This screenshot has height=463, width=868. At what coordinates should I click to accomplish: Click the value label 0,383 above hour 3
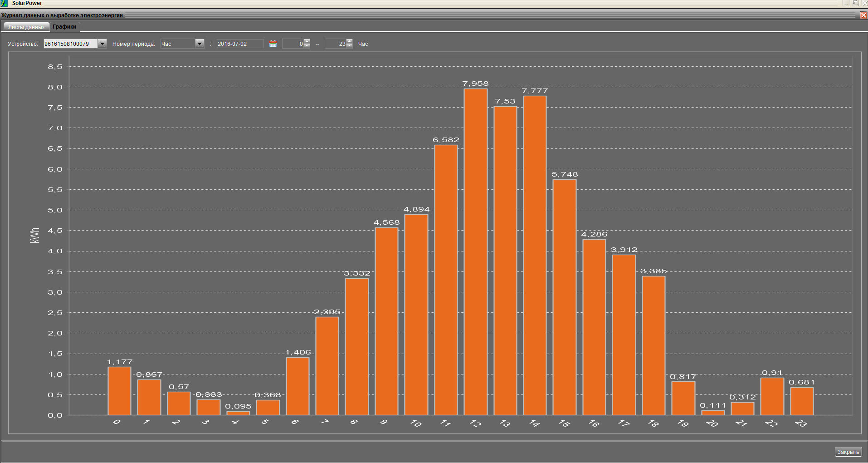(209, 394)
